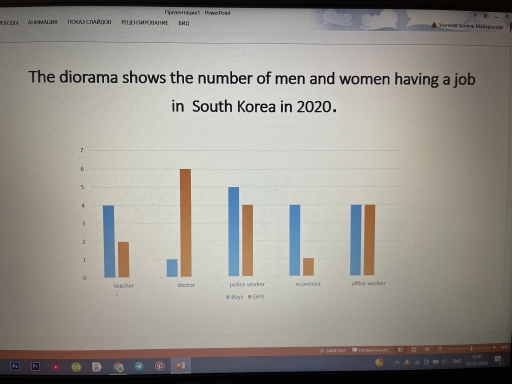Launch the red YouTube taskbar icon
The image size is (512, 384).
(x=55, y=367)
